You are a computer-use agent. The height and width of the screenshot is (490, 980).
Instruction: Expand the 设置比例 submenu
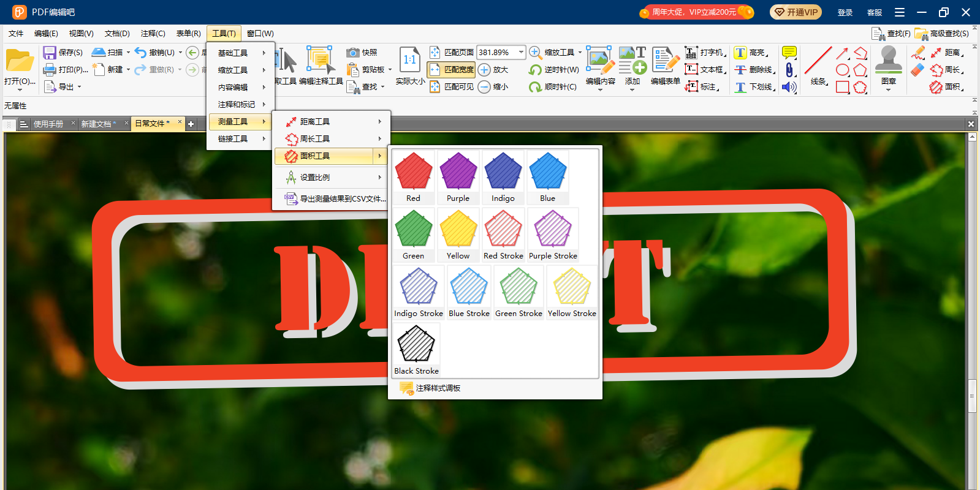(331, 178)
